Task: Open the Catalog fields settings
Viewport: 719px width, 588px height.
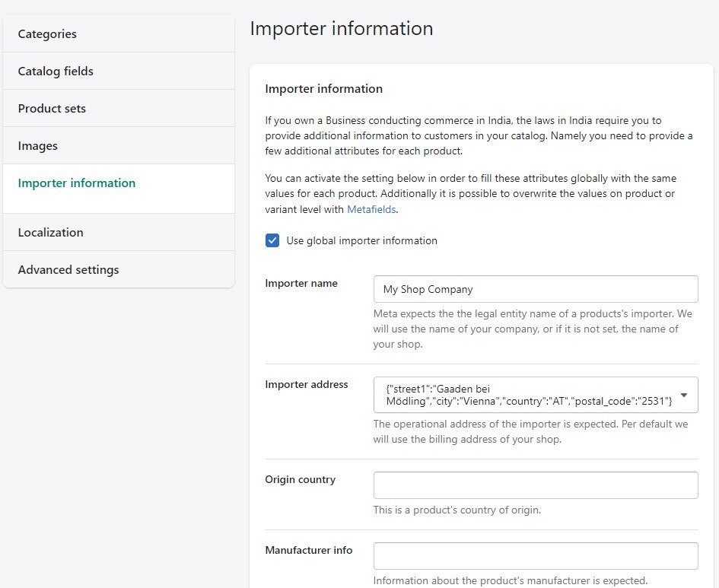Action: point(56,71)
